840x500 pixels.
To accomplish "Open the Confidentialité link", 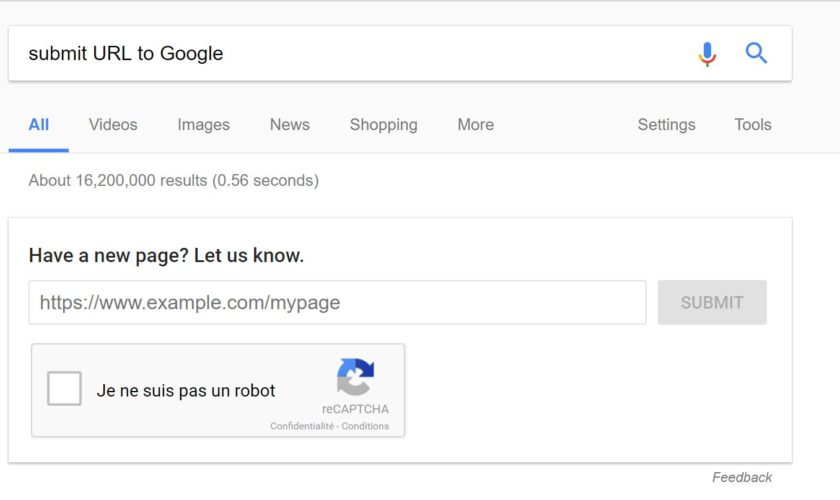I will 301,426.
